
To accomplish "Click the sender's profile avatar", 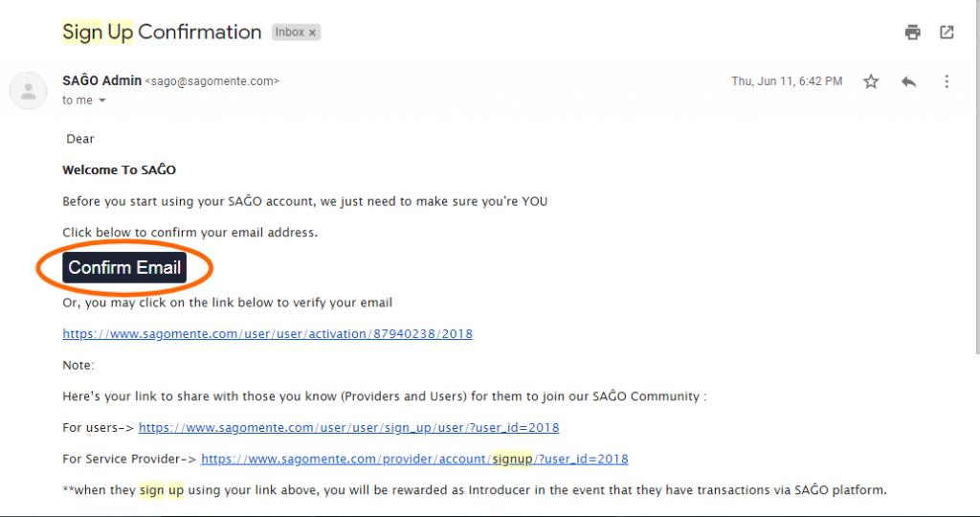I will (29, 91).
